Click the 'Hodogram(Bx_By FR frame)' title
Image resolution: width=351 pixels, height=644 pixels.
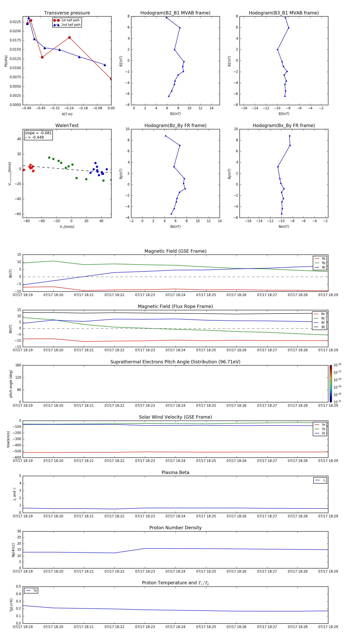click(x=284, y=125)
